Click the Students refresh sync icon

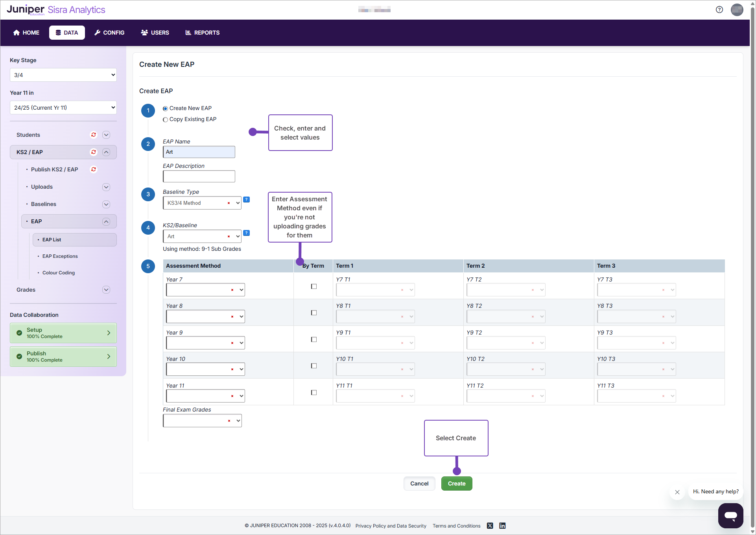(94, 135)
